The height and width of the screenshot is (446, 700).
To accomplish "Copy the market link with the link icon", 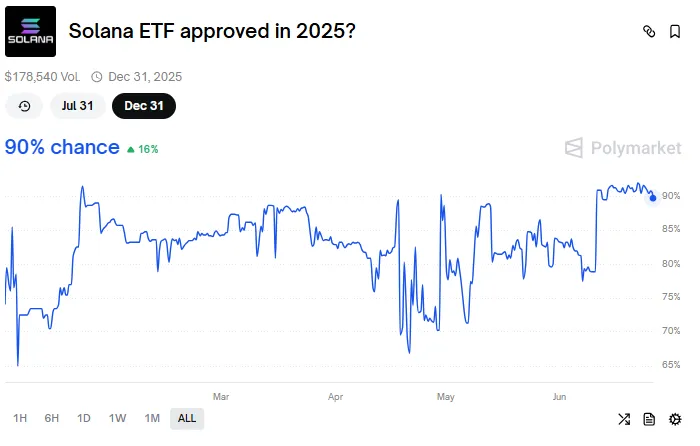I will coord(648,31).
